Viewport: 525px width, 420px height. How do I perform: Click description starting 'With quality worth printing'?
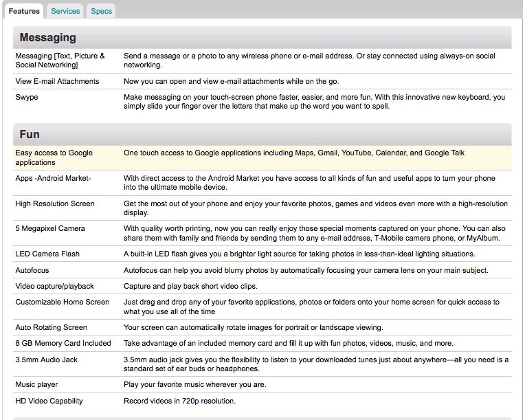[315, 233]
